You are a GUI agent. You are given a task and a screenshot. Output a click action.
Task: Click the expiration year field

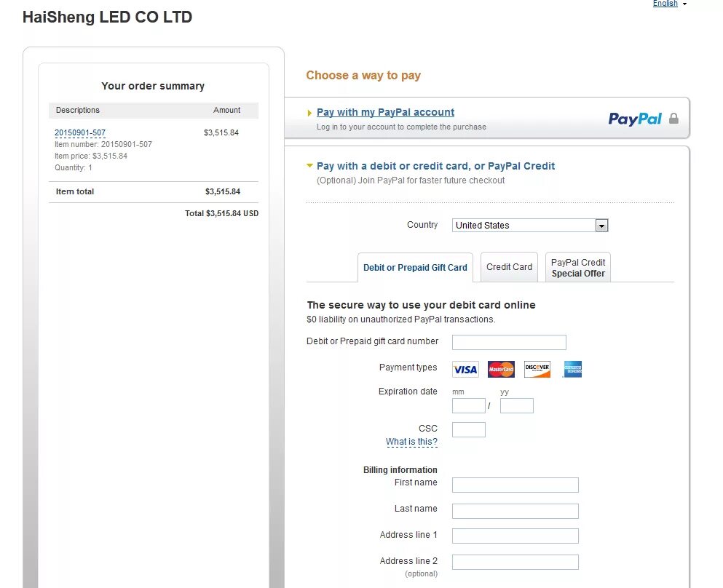(516, 406)
